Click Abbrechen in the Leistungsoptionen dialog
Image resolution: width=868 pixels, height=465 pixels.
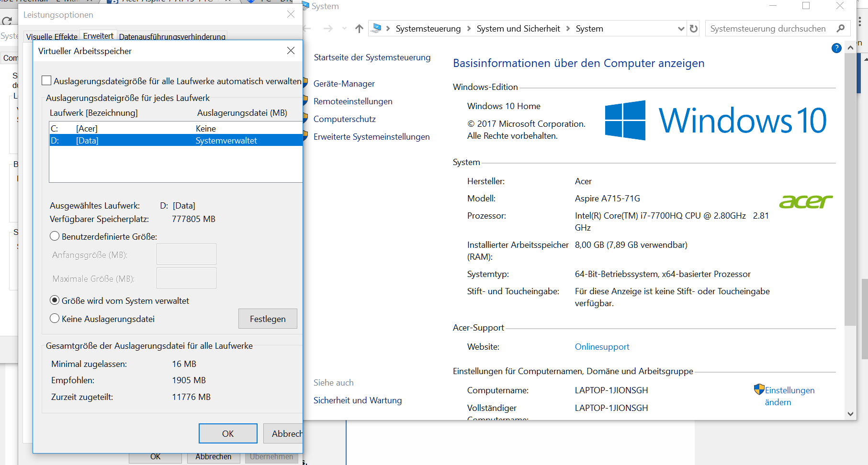pos(213,457)
